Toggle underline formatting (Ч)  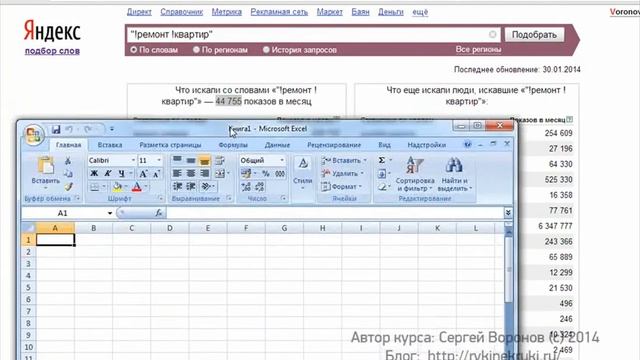(121, 173)
